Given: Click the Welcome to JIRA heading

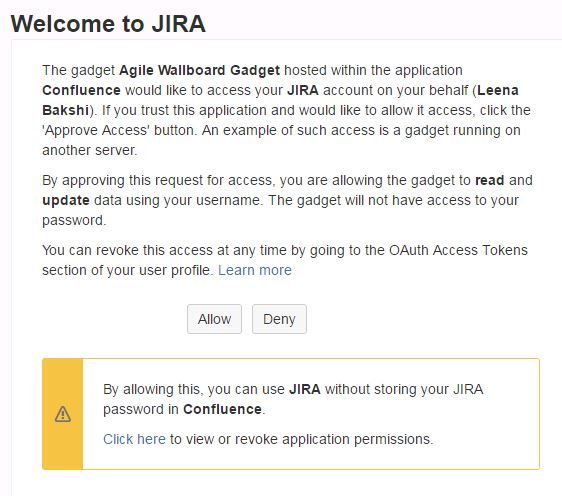Looking at the screenshot, I should click(x=108, y=24).
